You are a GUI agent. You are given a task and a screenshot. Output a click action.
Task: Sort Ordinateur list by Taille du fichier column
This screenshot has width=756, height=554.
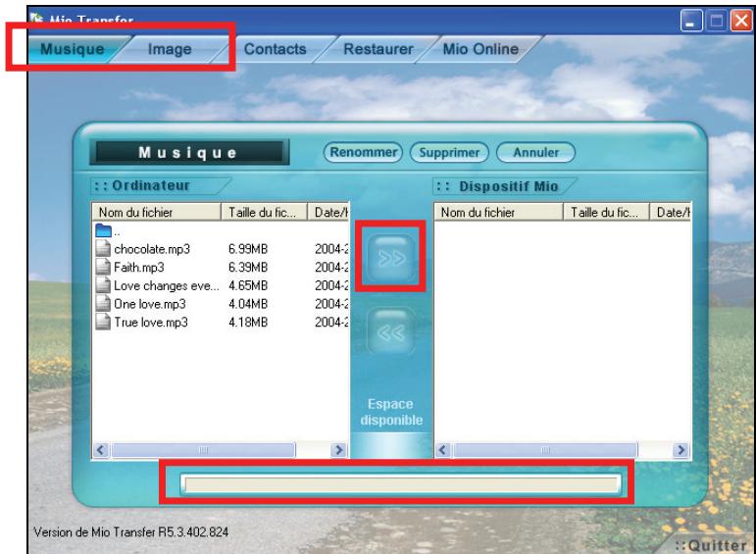click(x=264, y=212)
